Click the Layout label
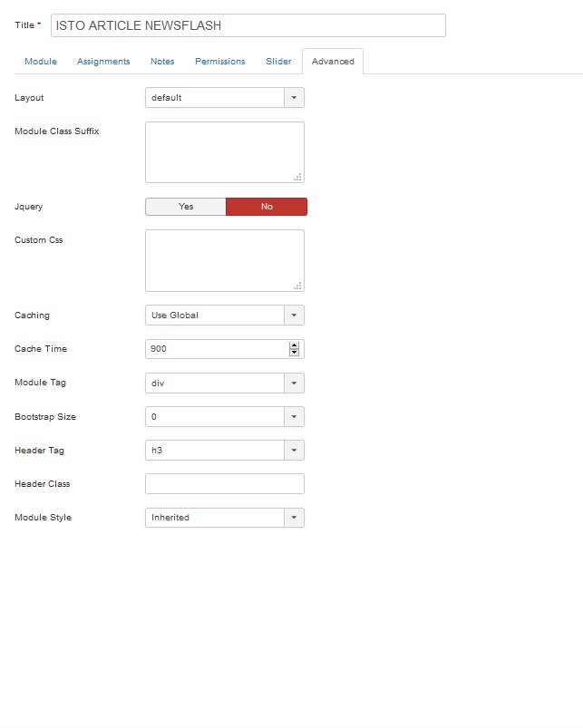The image size is (583, 728). 29,98
